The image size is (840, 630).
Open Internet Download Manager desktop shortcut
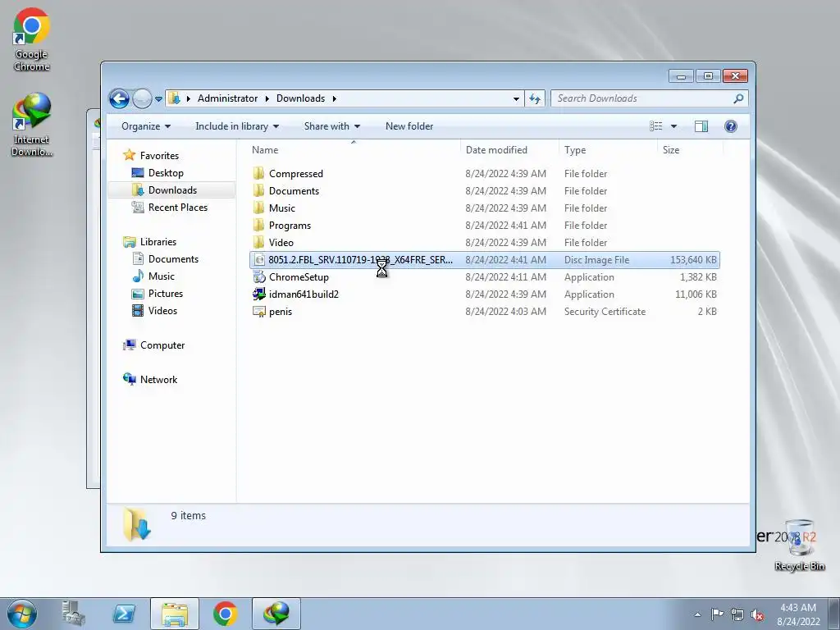[32, 125]
